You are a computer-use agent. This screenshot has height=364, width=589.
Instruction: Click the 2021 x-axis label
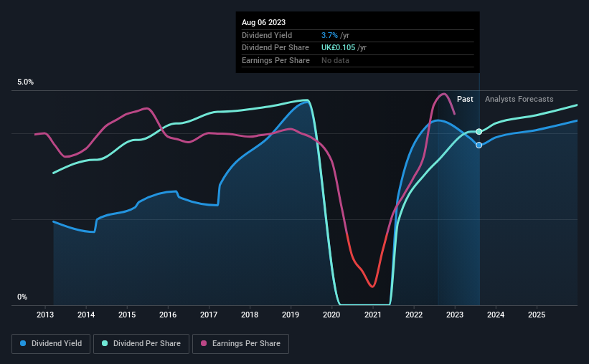373,315
